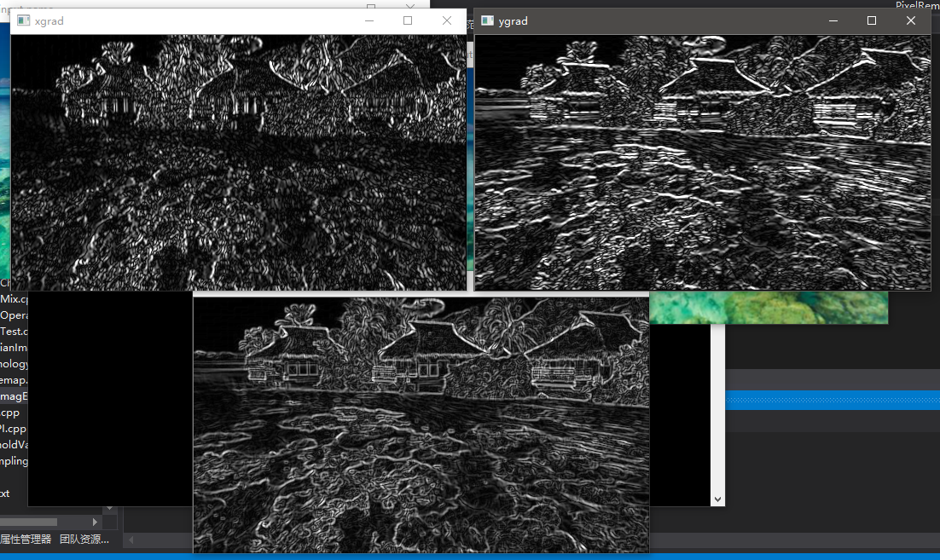Viewport: 940px width, 560px height.
Task: Click the editor scroll left arrow at bottom
Action: coord(131,540)
